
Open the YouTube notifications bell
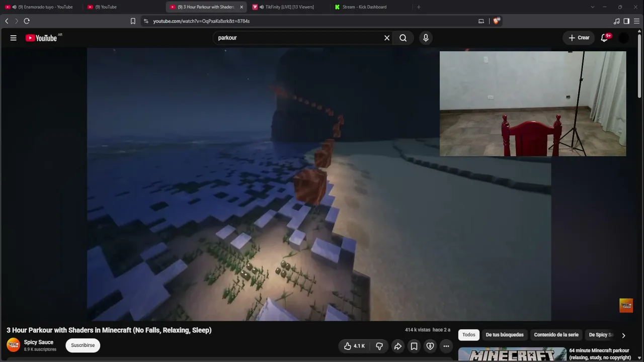605,38
